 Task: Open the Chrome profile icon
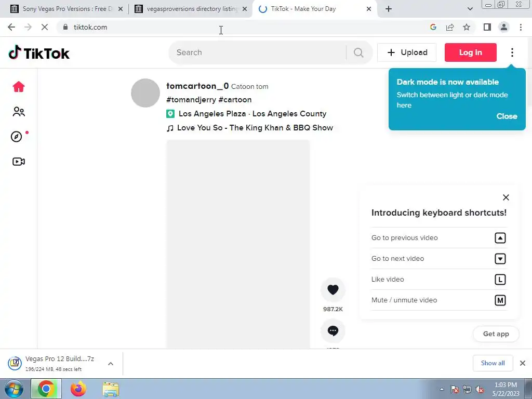coord(504,27)
